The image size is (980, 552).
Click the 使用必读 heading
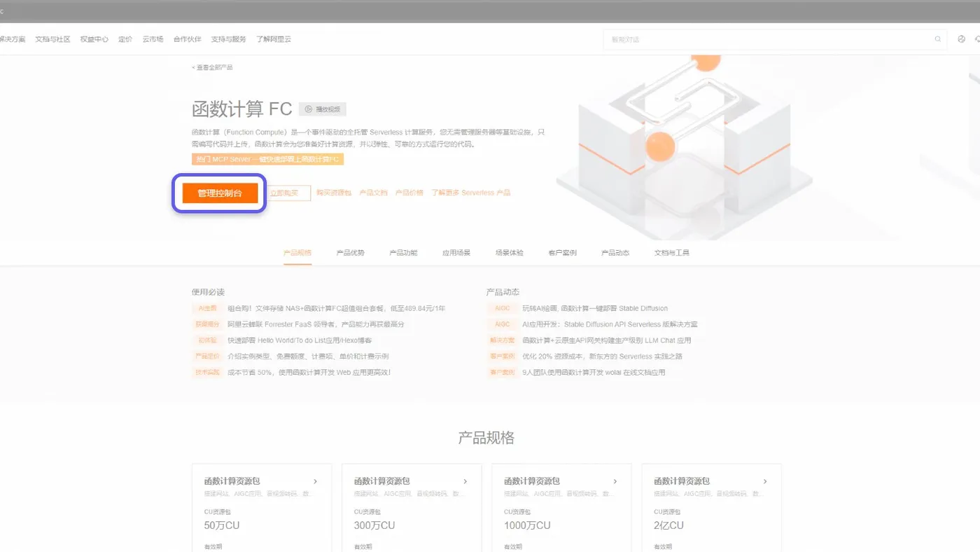208,292
